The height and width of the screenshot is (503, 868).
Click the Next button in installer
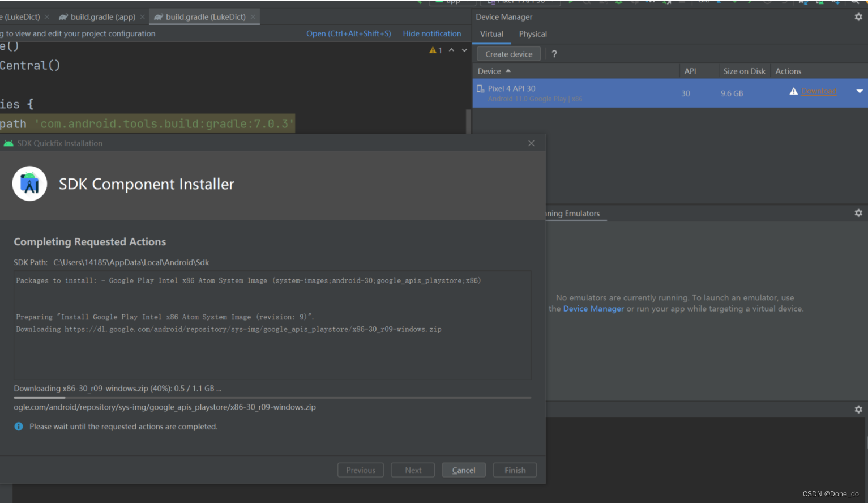[413, 470]
